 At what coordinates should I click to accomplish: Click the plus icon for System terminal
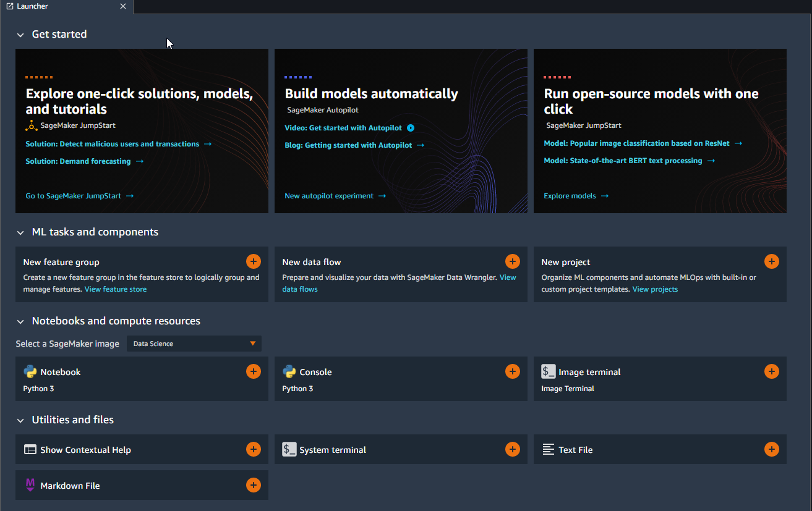point(513,449)
